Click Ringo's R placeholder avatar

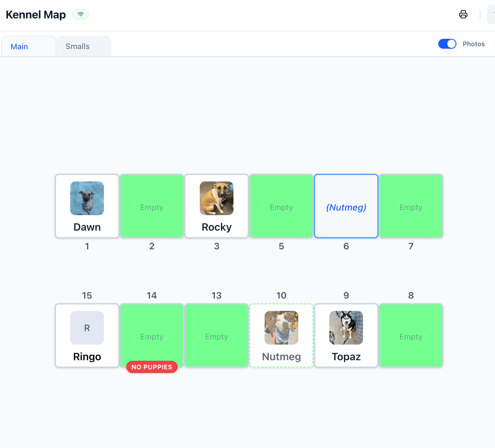[x=87, y=328]
